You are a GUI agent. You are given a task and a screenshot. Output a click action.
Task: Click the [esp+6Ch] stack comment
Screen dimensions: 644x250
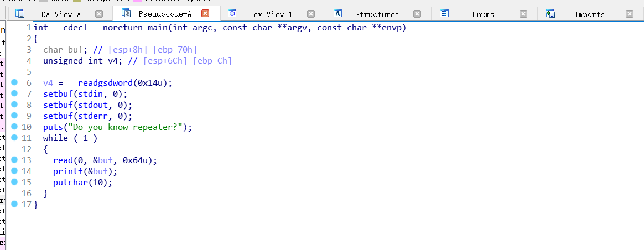[x=165, y=61]
